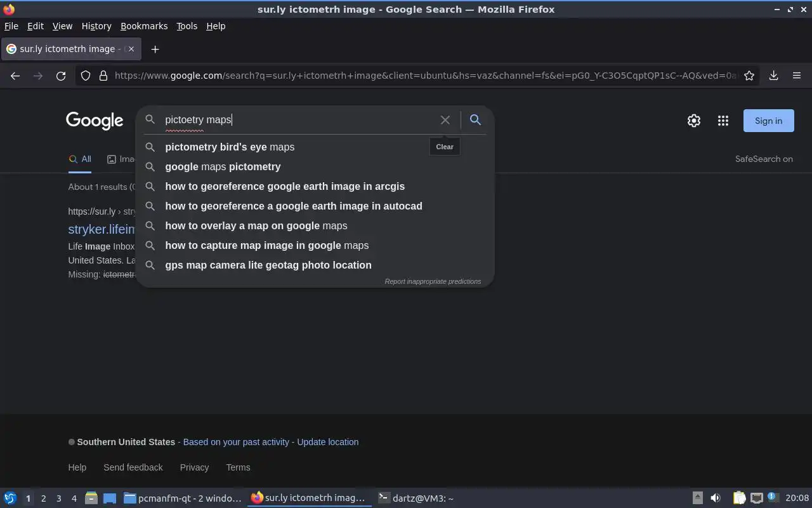Open the volume control in the system tray
812x508 pixels.
click(716, 498)
